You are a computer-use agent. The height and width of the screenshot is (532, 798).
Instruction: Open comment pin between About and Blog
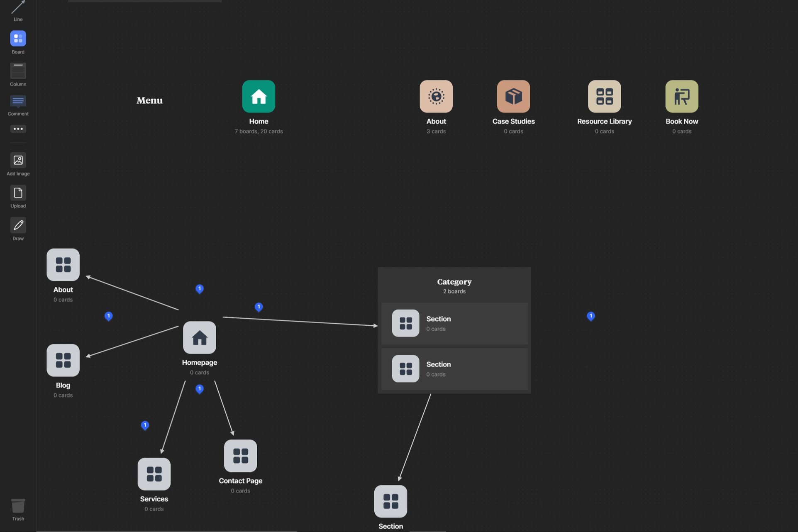109,317
